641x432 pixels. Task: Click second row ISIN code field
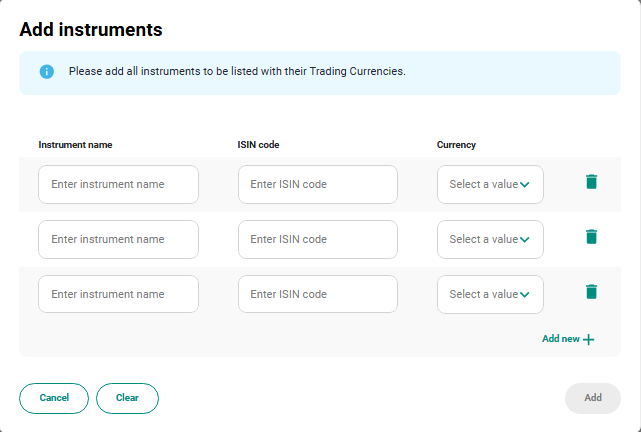[317, 239]
